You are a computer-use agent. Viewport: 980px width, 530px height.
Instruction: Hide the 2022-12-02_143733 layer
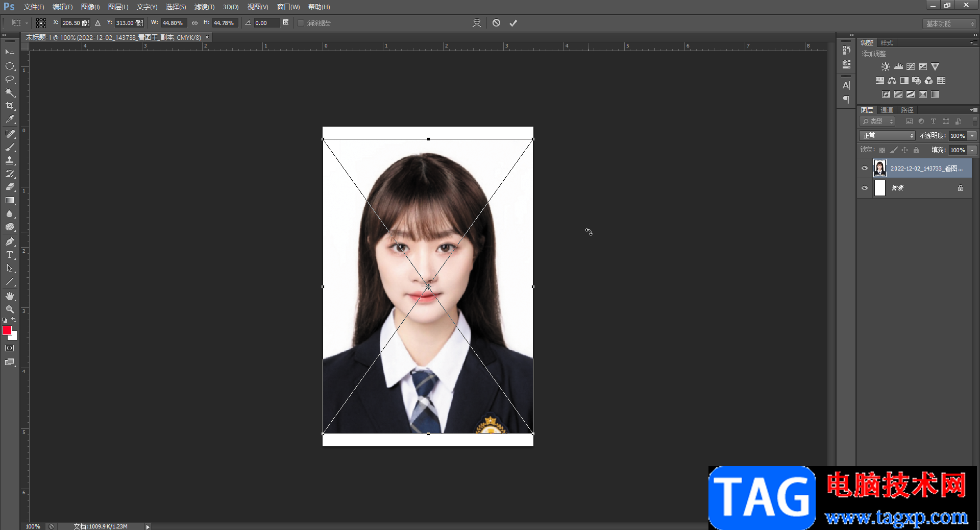[865, 168]
